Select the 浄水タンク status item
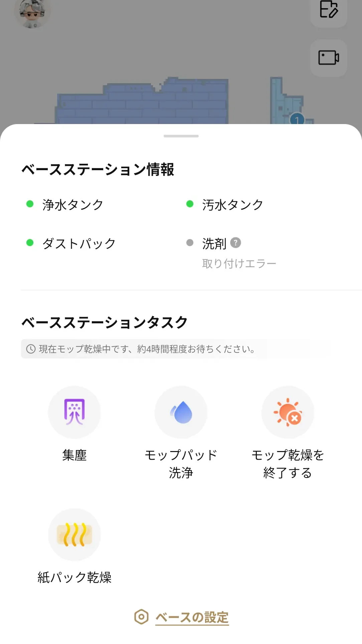The width and height of the screenshot is (362, 644). tap(72, 205)
